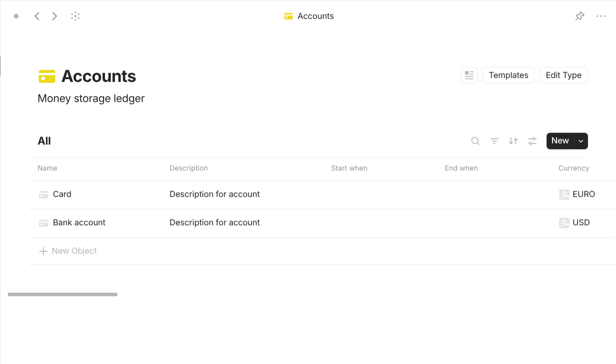
Task: Open the view settings icon beside sort
Action: 532,141
